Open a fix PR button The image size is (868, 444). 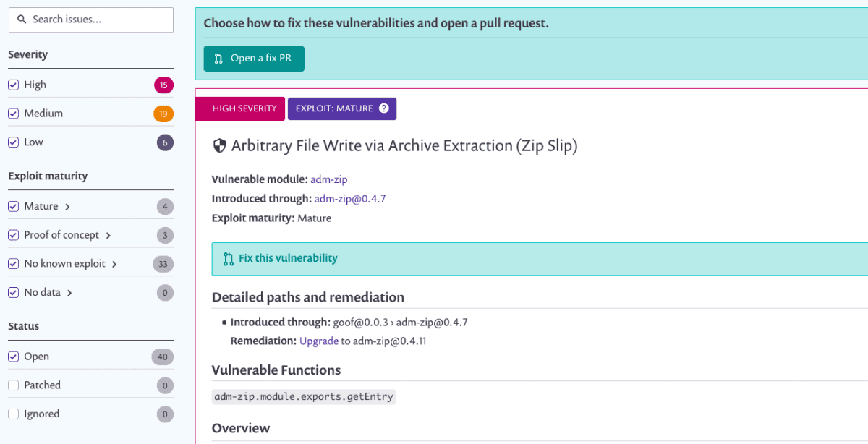[x=254, y=59]
